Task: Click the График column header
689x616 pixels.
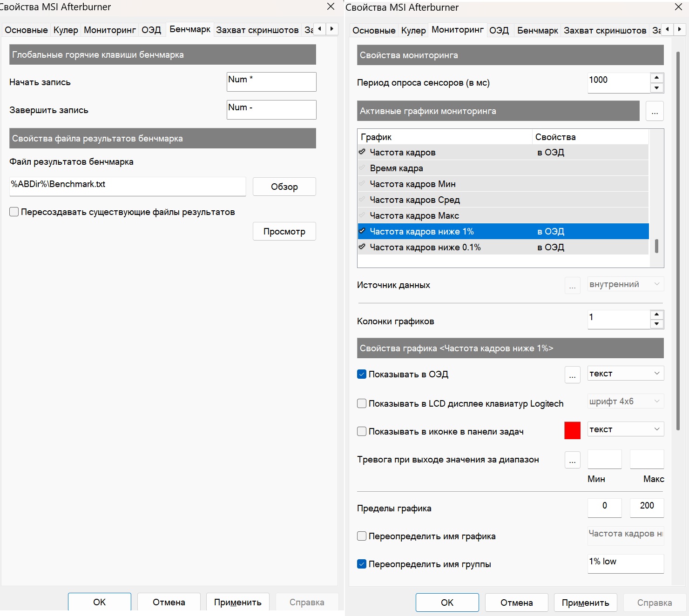Action: coord(445,137)
